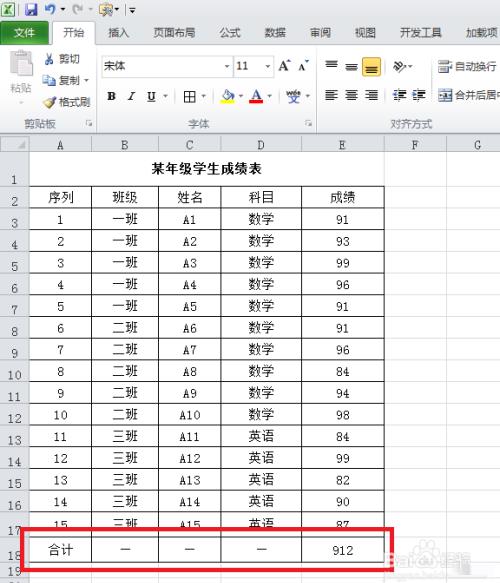Open the undo history dropdown arrow
This screenshot has width=500, height=583.
point(63,10)
